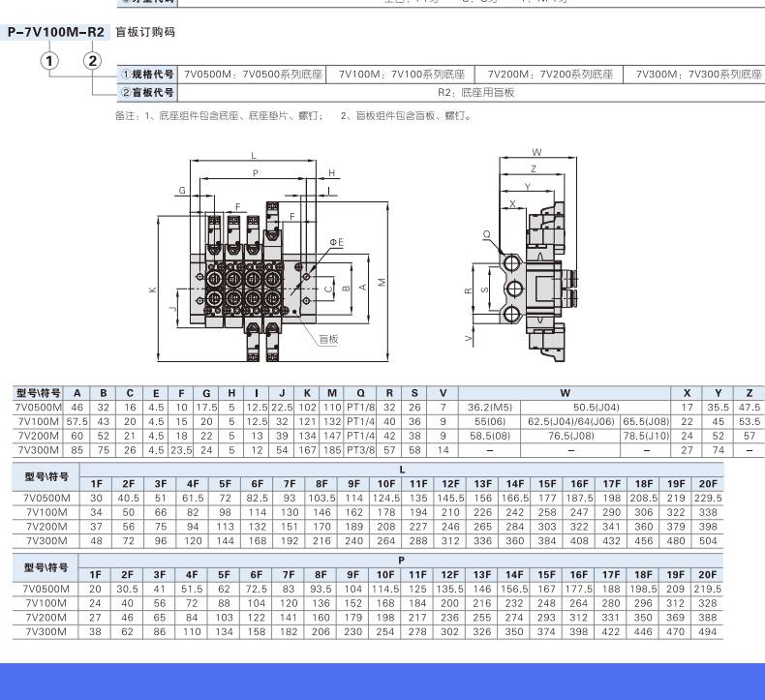This screenshot has height=700, width=765.
Task: Click the W column header in dimensions table
Action: [565, 393]
